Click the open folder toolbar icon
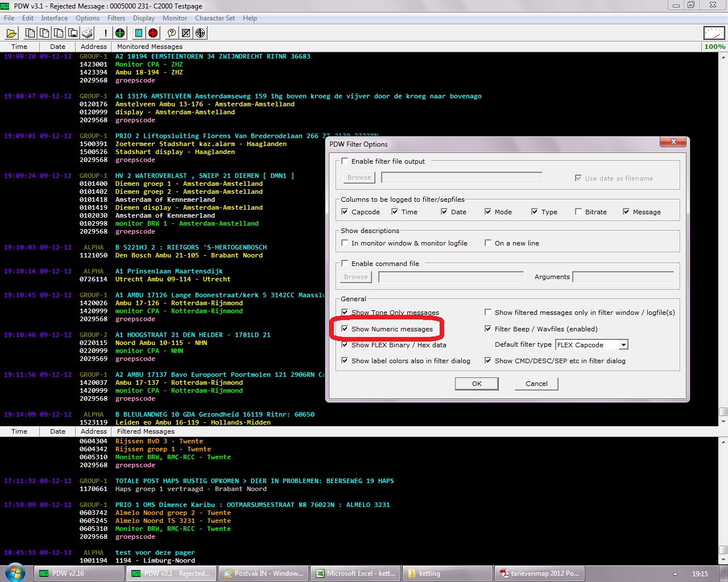The image size is (728, 582). [x=11, y=33]
